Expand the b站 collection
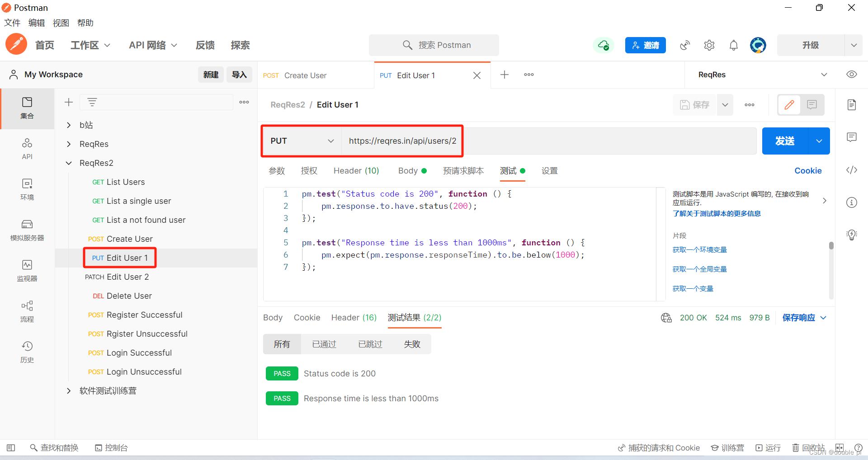 click(69, 125)
